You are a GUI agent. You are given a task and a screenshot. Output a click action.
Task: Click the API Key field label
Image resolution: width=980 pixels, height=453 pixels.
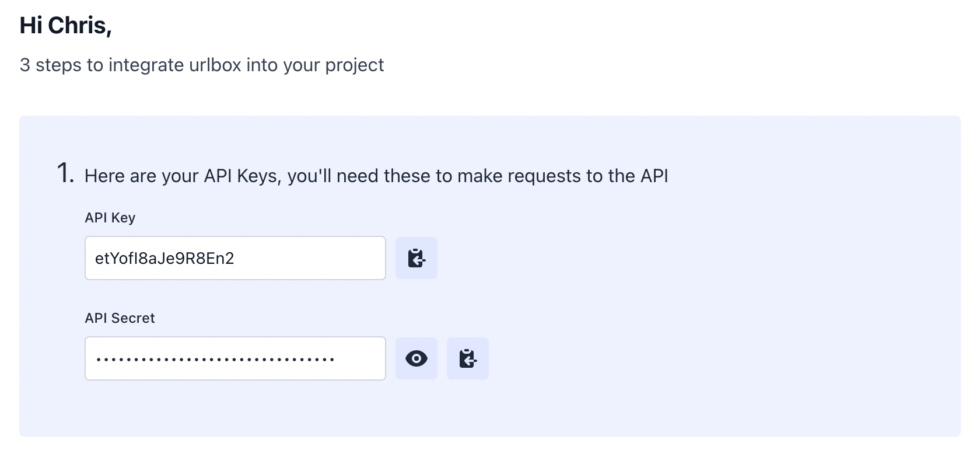[x=110, y=217]
